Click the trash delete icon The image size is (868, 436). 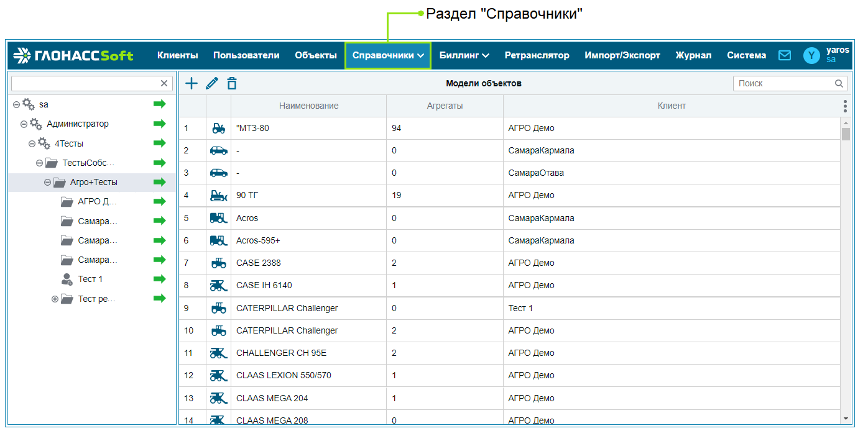[232, 83]
